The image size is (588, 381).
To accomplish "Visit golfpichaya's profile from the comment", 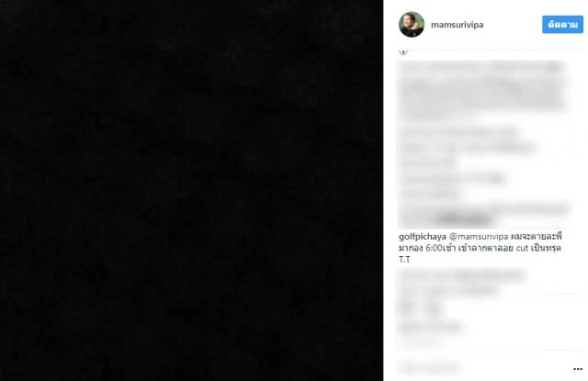I will [x=423, y=237].
